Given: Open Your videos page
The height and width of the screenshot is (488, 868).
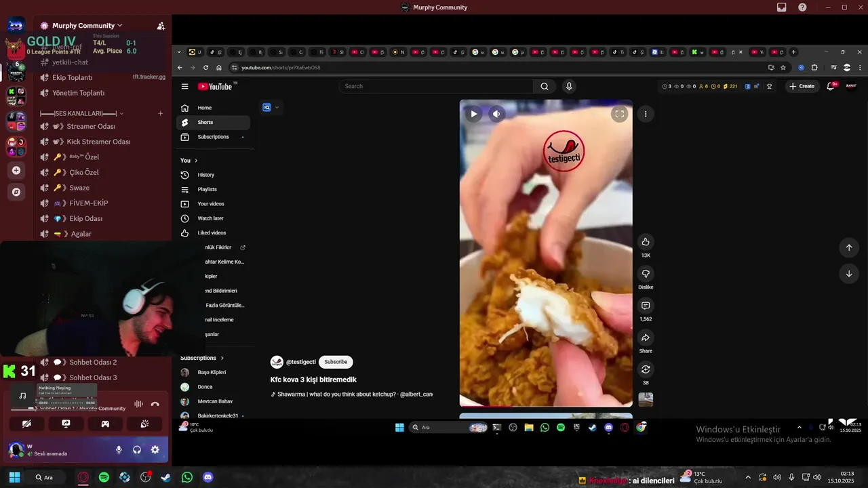Looking at the screenshot, I should (212, 204).
